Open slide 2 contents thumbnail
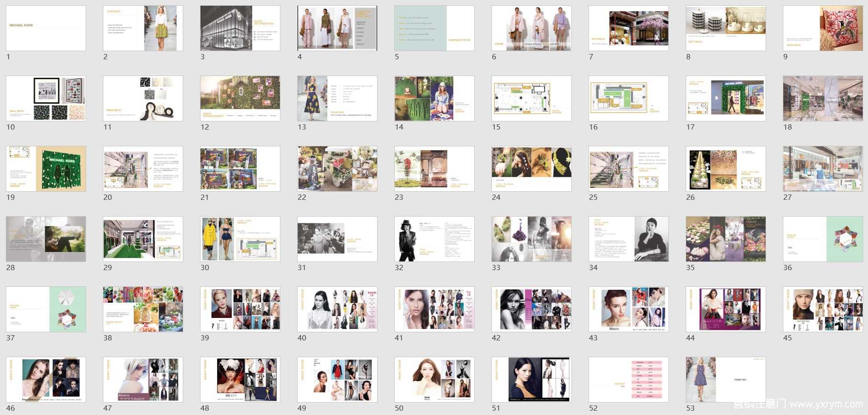Image resolution: width=868 pixels, height=415 pixels. point(143,28)
